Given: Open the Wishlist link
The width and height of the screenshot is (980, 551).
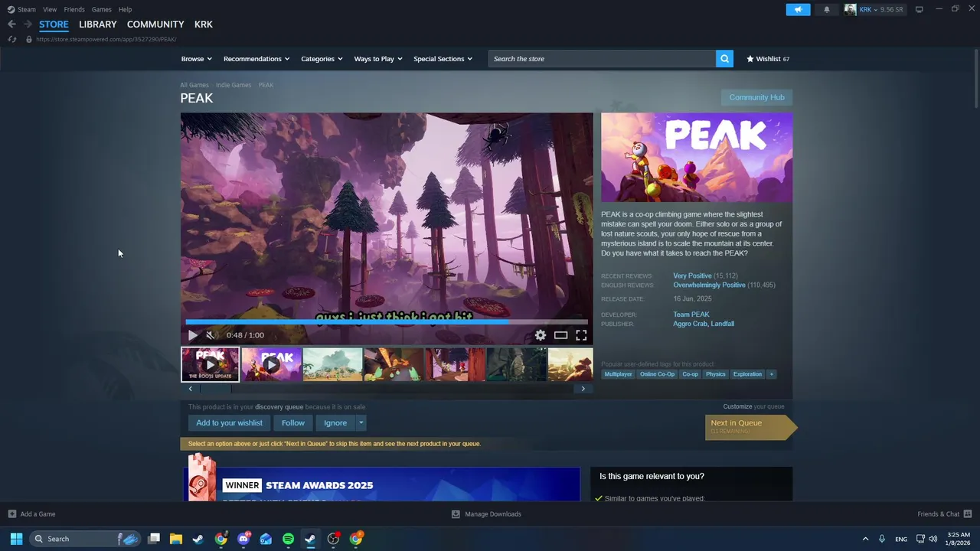Looking at the screenshot, I should pos(768,59).
